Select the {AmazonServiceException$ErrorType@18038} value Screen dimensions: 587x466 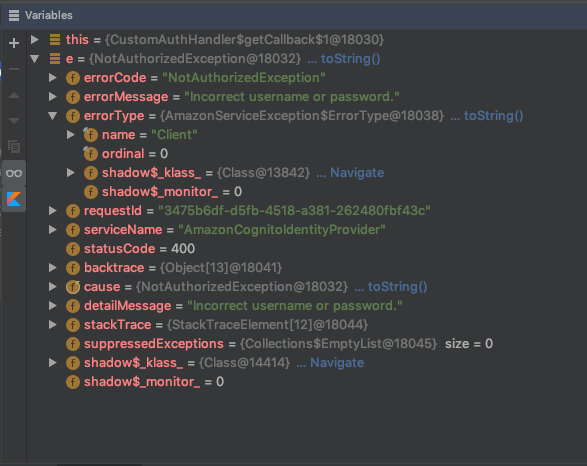point(302,116)
